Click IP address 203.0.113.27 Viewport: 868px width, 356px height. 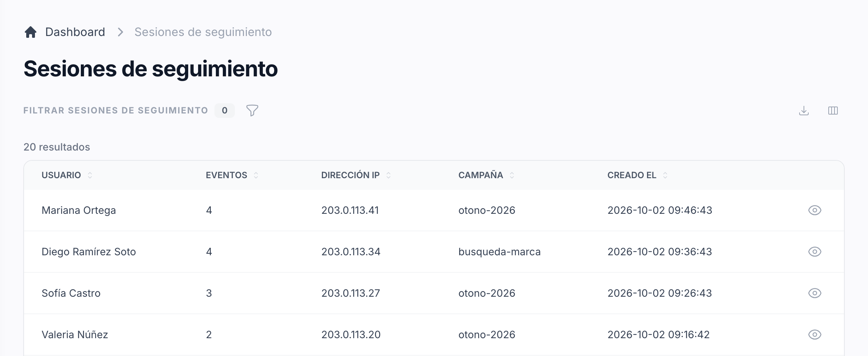350,293
